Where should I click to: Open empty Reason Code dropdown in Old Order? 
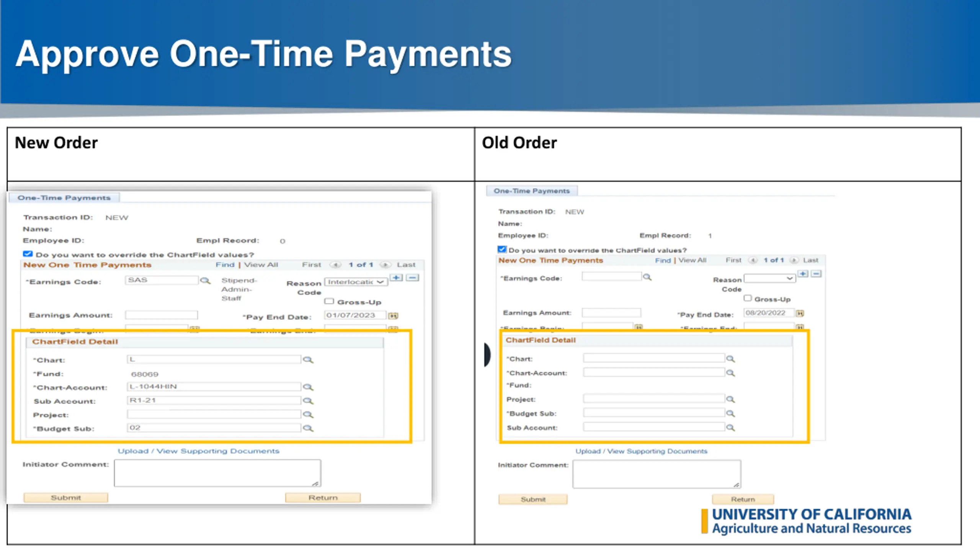tap(769, 278)
